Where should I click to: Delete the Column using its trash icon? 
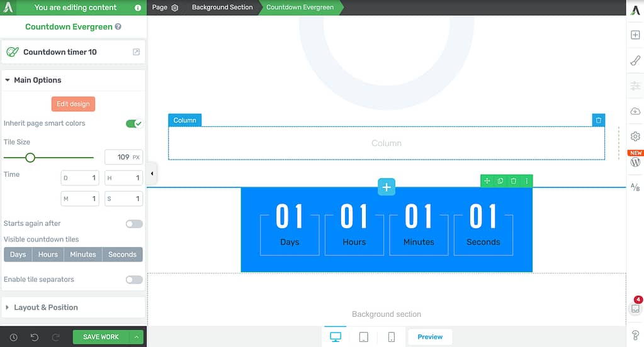(x=598, y=120)
